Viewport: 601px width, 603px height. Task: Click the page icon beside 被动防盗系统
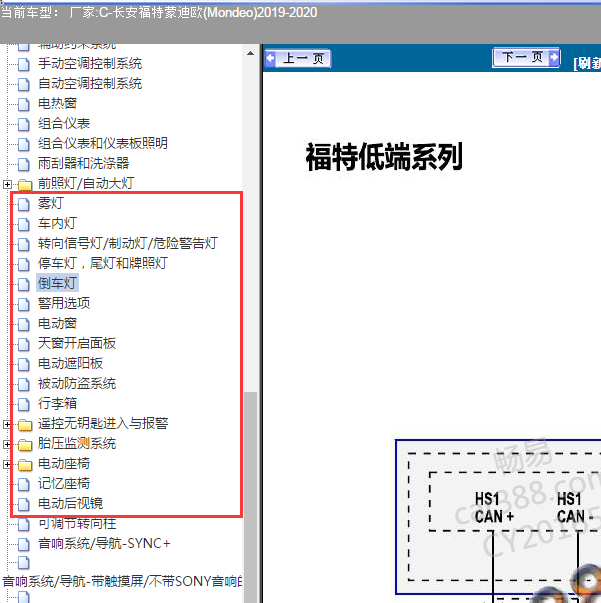(x=24, y=384)
